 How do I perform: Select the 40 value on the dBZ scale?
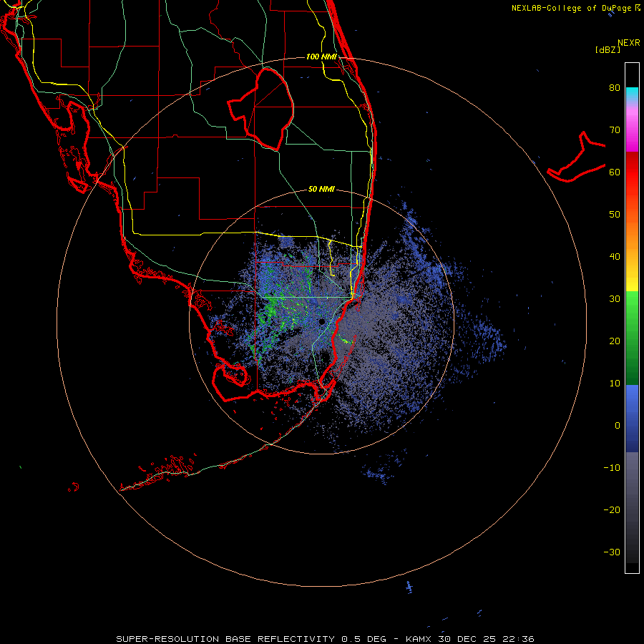[615, 257]
